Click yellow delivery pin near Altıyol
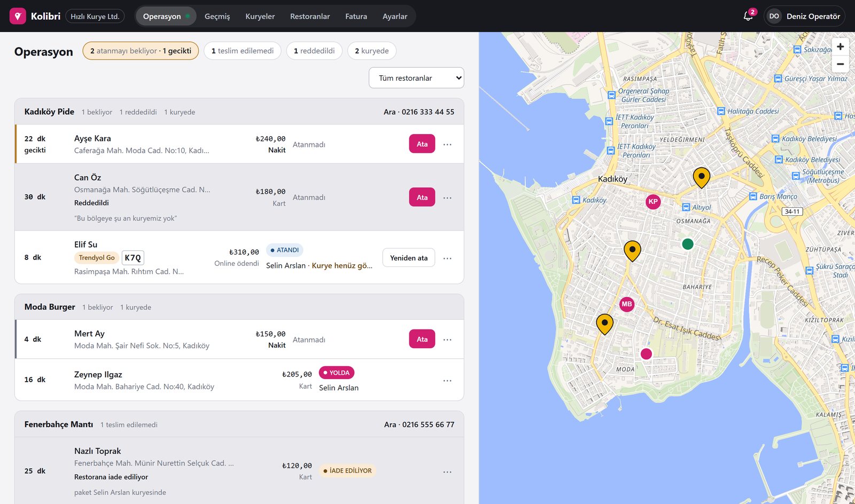This screenshot has height=504, width=855. click(701, 178)
